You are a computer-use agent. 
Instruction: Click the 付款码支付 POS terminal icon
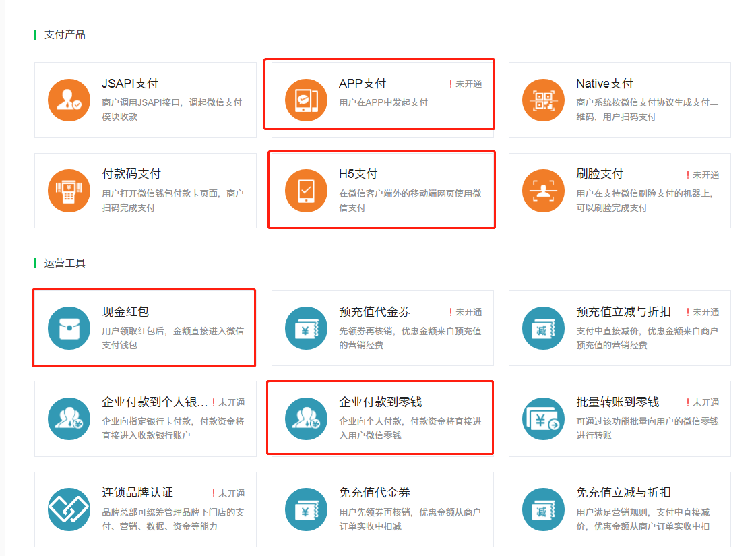pyautogui.click(x=69, y=191)
